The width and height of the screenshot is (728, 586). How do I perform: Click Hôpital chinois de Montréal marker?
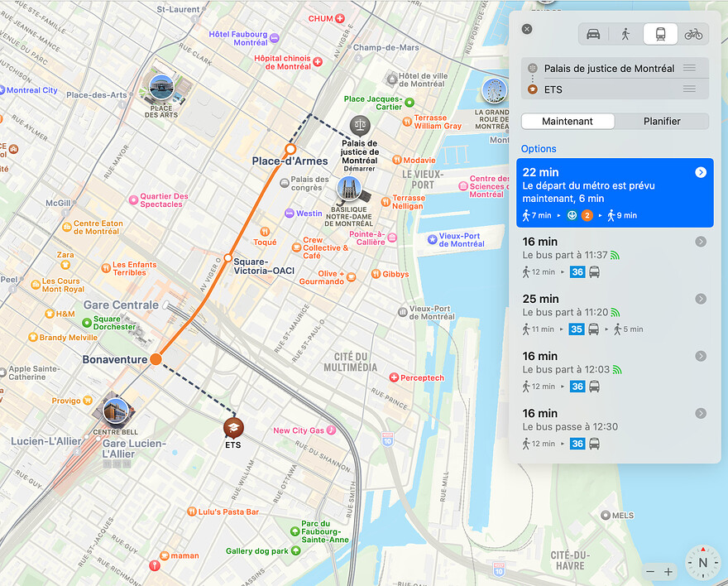(x=318, y=62)
